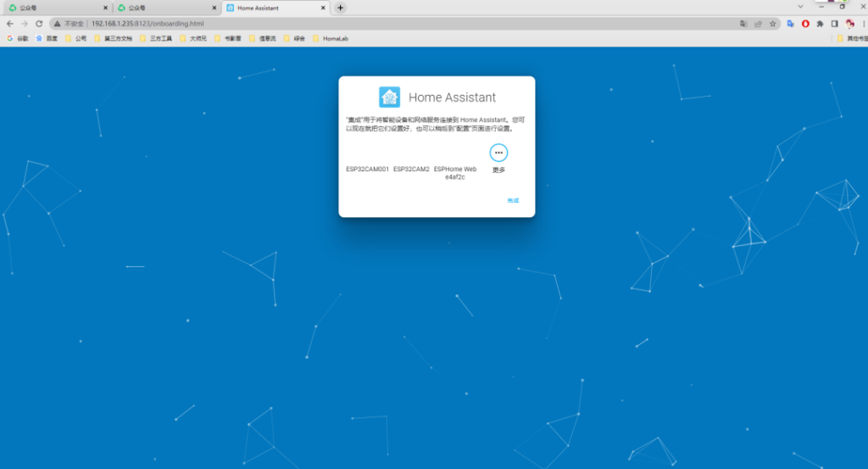Open the 三方工具 bookmark folder

click(156, 38)
